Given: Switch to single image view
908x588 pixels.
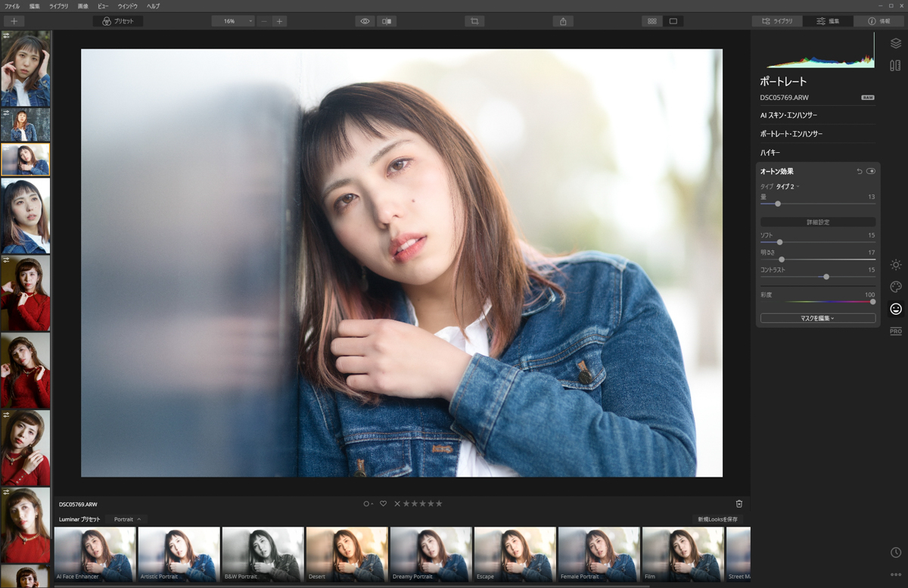Looking at the screenshot, I should click(673, 21).
